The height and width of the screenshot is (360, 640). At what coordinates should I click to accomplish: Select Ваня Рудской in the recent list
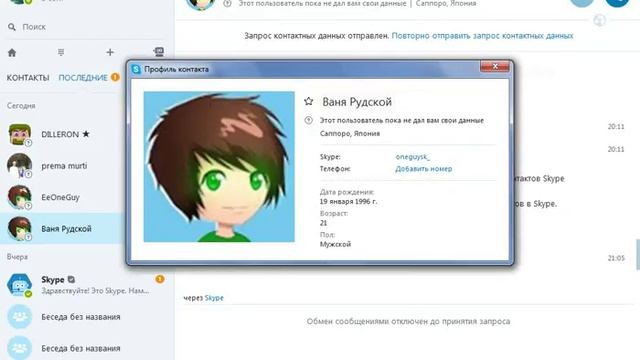pyautogui.click(x=63, y=229)
